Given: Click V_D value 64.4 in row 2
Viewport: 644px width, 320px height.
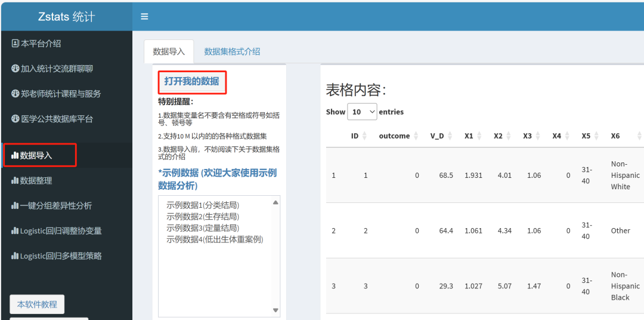Looking at the screenshot, I should click(x=446, y=230).
